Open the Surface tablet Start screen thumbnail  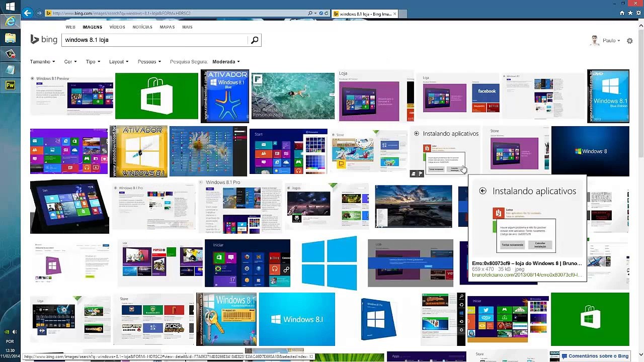(69, 207)
